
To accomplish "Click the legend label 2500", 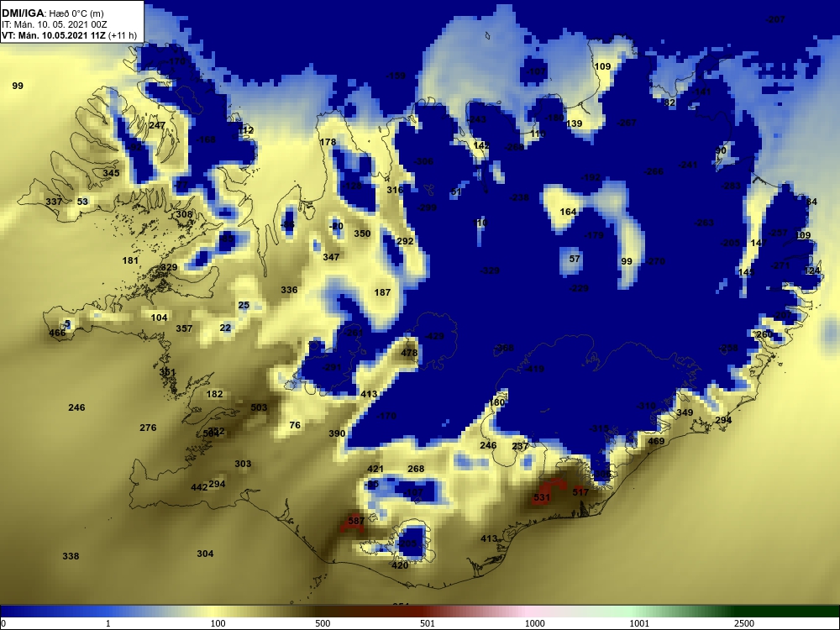I will 744,623.
